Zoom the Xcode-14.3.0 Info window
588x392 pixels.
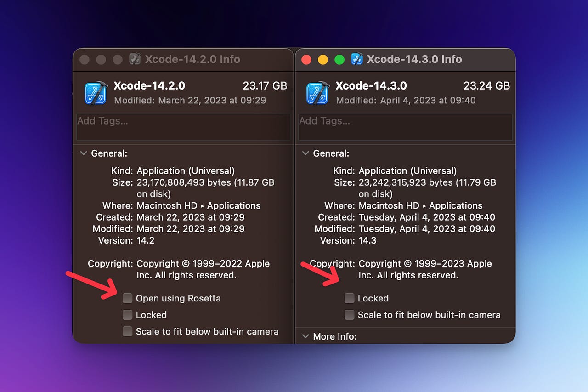tap(339, 60)
